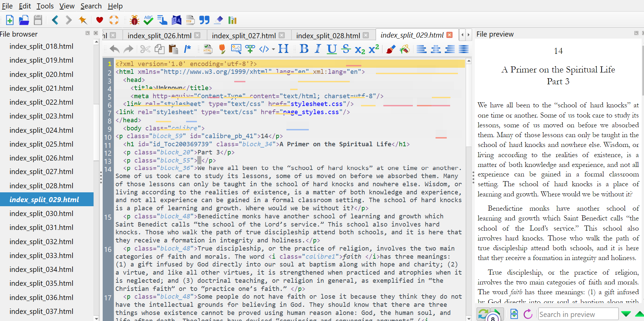Click the Check spelling icon

pyautogui.click(x=148, y=20)
